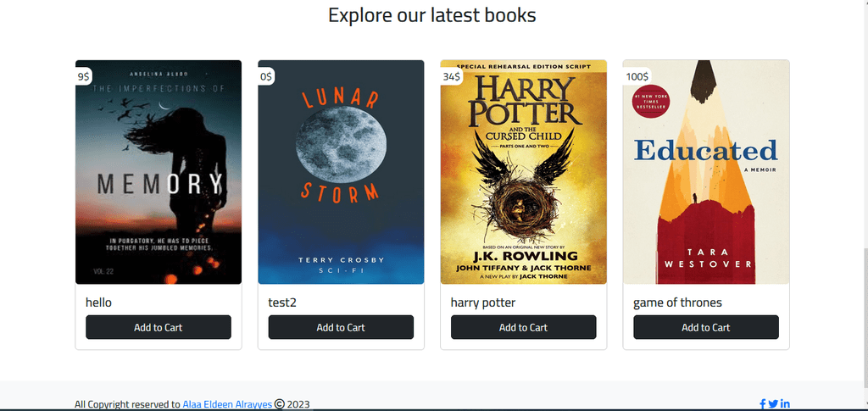
Task: Select the 'hello' book title
Action: 98,303
